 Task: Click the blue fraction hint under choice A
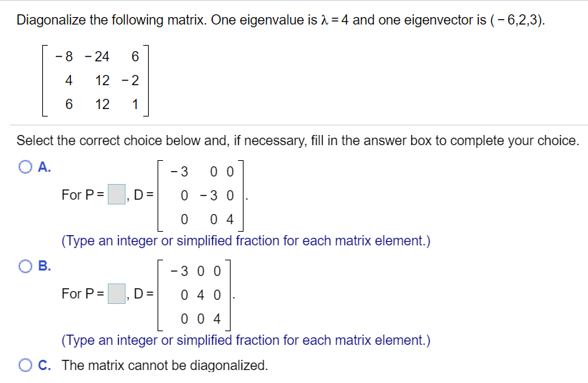click(x=246, y=241)
